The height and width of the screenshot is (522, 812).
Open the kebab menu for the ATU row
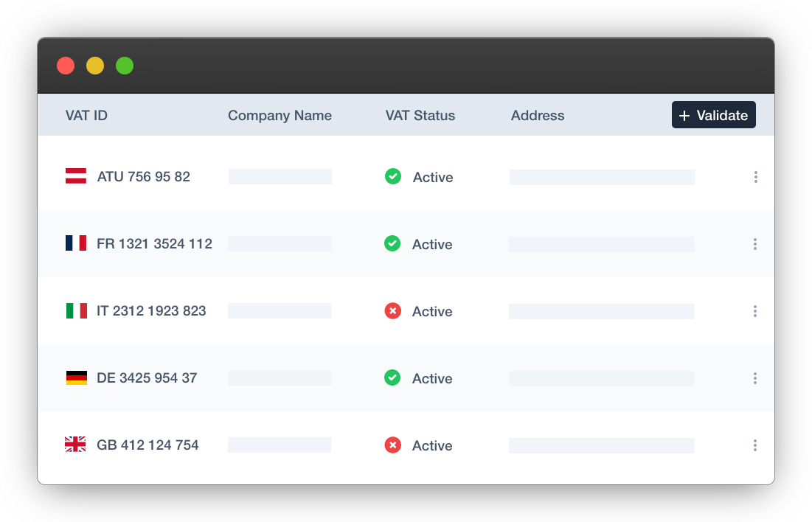point(755,176)
